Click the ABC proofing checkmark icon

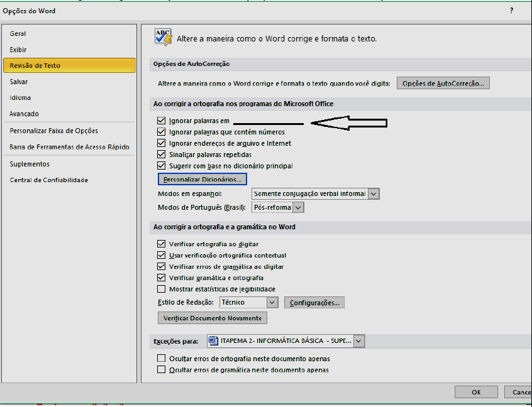pos(163,37)
